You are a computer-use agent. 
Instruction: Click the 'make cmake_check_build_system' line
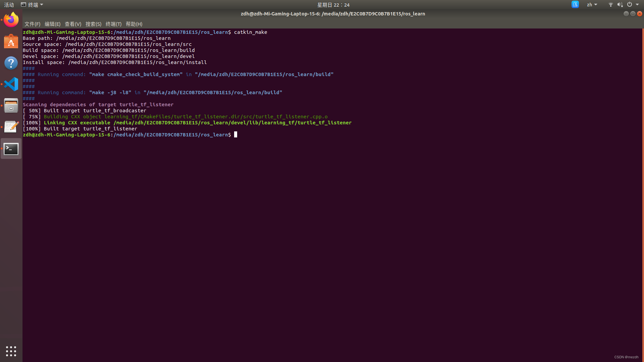(x=178, y=74)
